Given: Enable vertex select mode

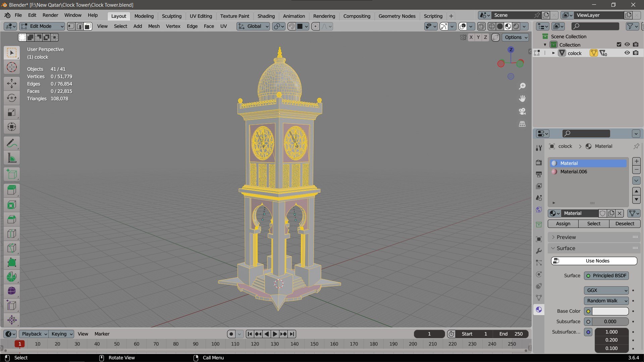Looking at the screenshot, I should (x=71, y=26).
